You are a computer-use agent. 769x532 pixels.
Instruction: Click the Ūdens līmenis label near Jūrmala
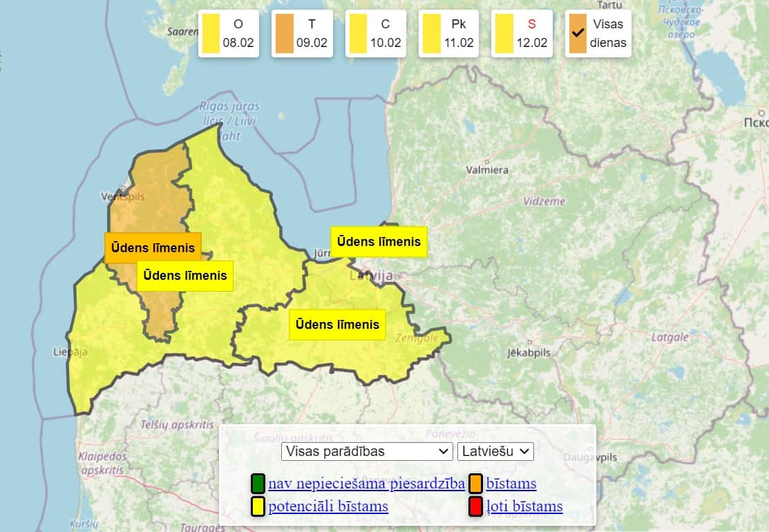379,242
